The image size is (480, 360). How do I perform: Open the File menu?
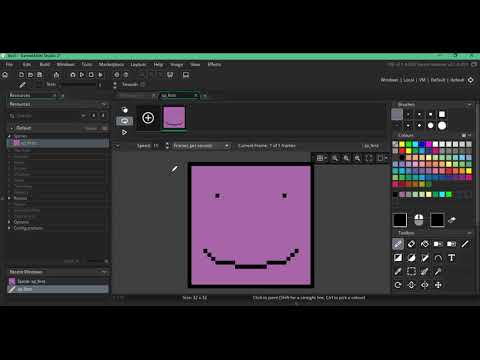pos(9,64)
